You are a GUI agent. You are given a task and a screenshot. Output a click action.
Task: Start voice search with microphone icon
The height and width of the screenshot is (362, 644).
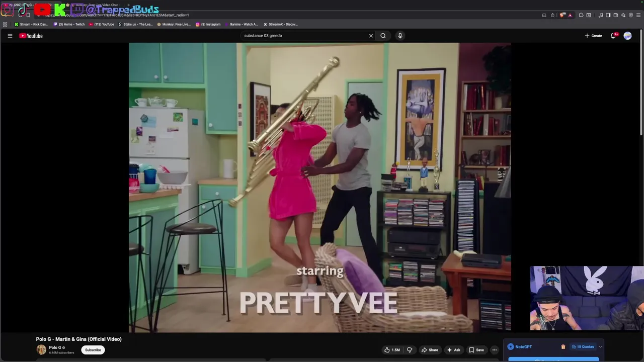pyautogui.click(x=400, y=36)
